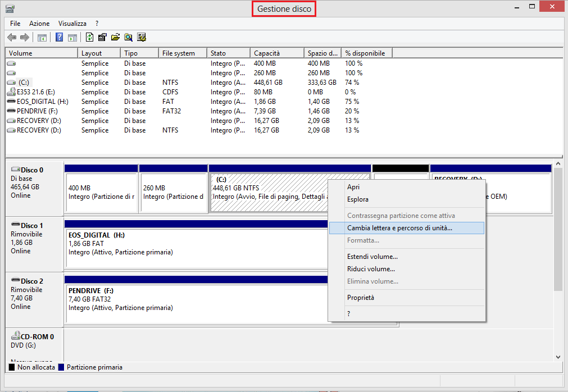Image resolution: width=568 pixels, height=392 pixels.
Task: Sort by the Capacità column header
Action: click(x=267, y=53)
